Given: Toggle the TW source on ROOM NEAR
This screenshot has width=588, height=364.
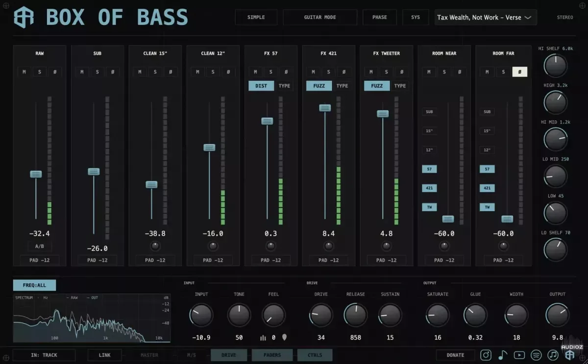Looking at the screenshot, I should pyautogui.click(x=429, y=207).
